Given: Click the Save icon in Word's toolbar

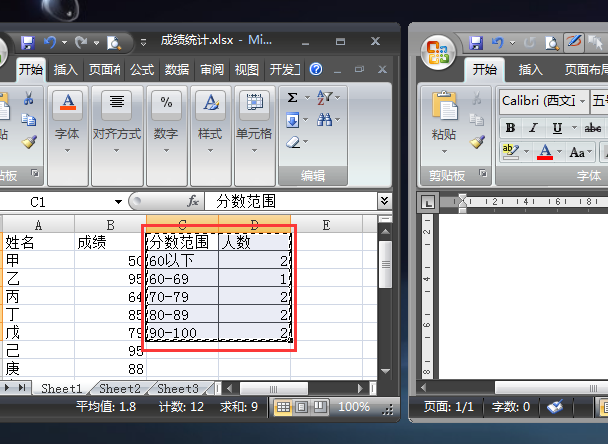Looking at the screenshot, I should coord(476,43).
